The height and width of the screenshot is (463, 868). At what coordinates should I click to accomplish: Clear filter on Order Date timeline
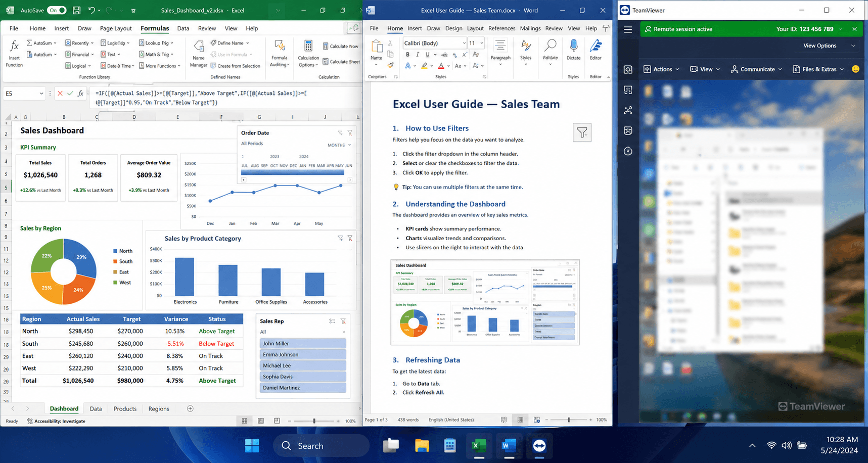(x=350, y=133)
